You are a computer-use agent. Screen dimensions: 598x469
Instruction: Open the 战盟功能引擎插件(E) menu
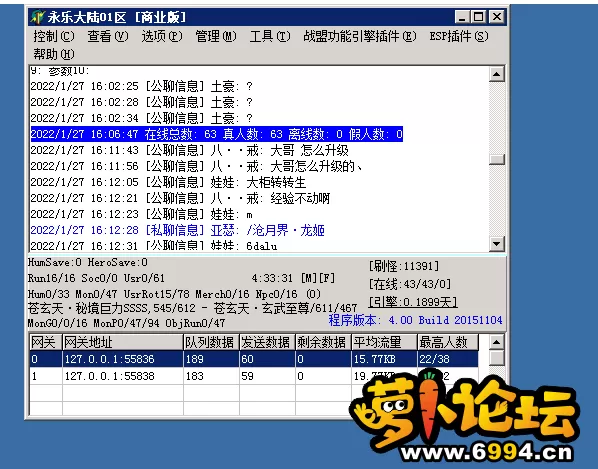pyautogui.click(x=360, y=36)
